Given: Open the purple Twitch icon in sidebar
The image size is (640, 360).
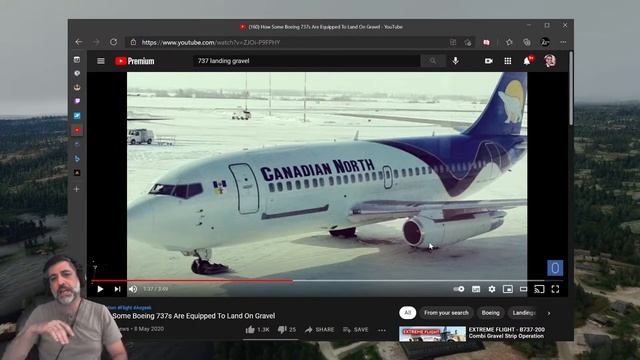Looking at the screenshot, I should click(77, 101).
